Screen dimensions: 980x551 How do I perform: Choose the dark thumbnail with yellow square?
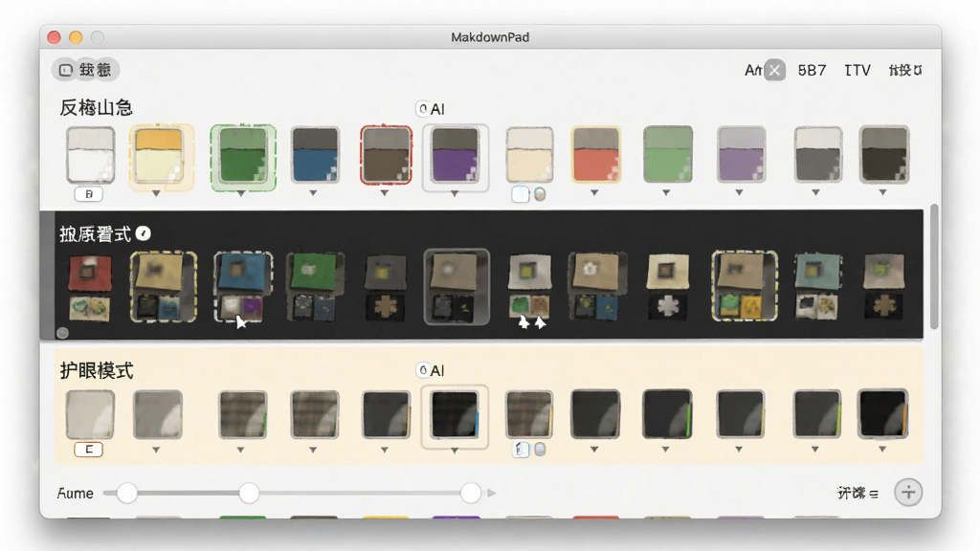(386, 287)
